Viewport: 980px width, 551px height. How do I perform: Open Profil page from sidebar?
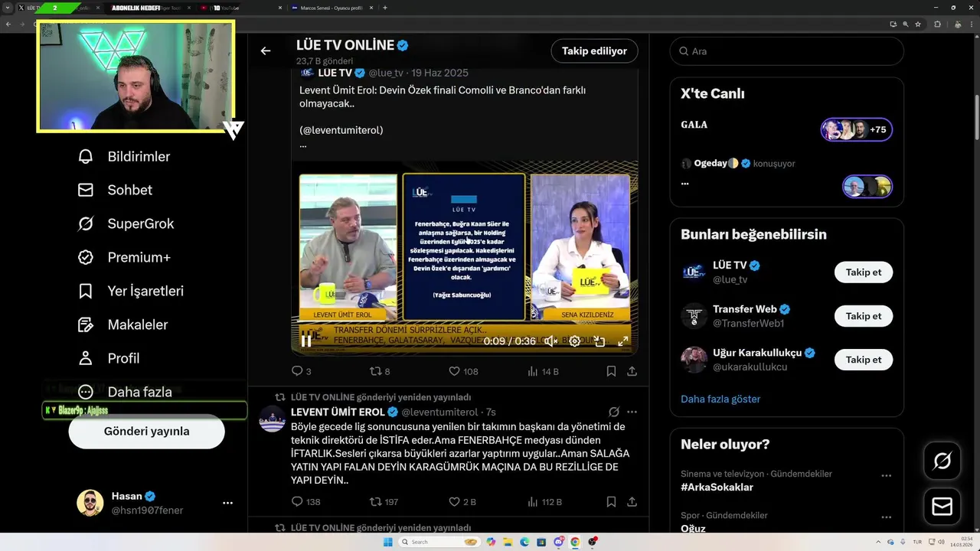[x=109, y=359]
